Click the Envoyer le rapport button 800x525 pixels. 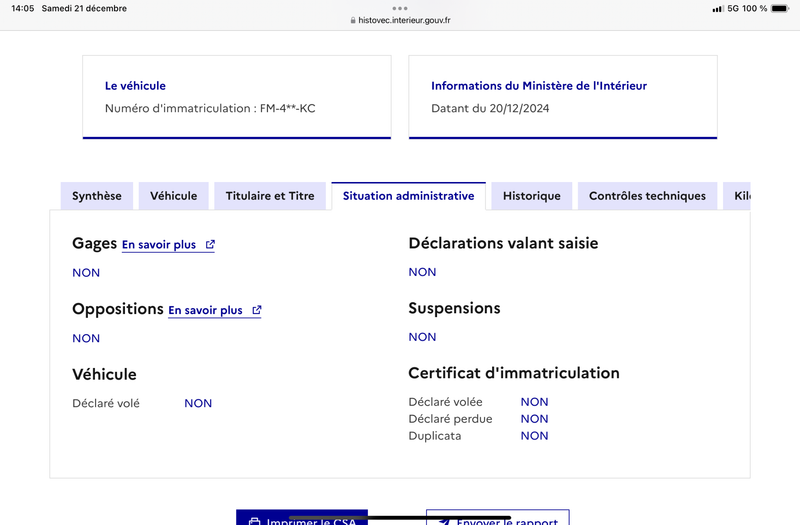[497, 517]
